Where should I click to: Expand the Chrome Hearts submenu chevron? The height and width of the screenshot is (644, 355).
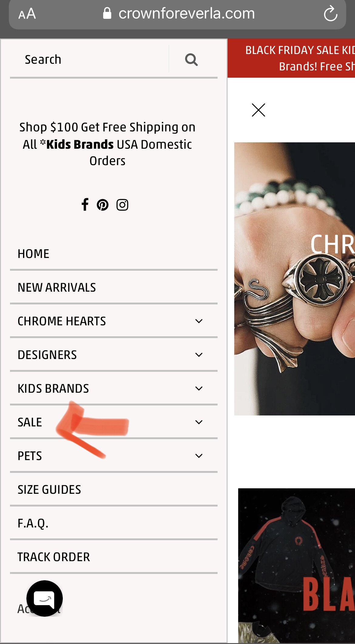(x=199, y=321)
